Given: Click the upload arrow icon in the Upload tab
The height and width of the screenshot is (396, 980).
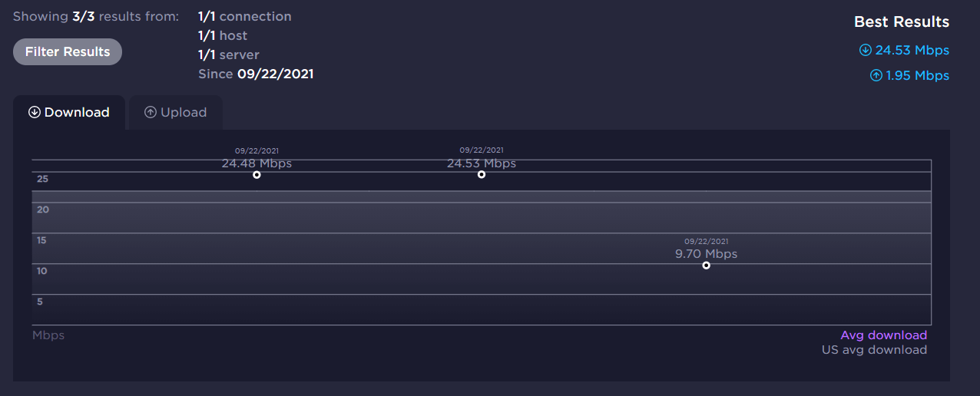Looking at the screenshot, I should (151, 112).
